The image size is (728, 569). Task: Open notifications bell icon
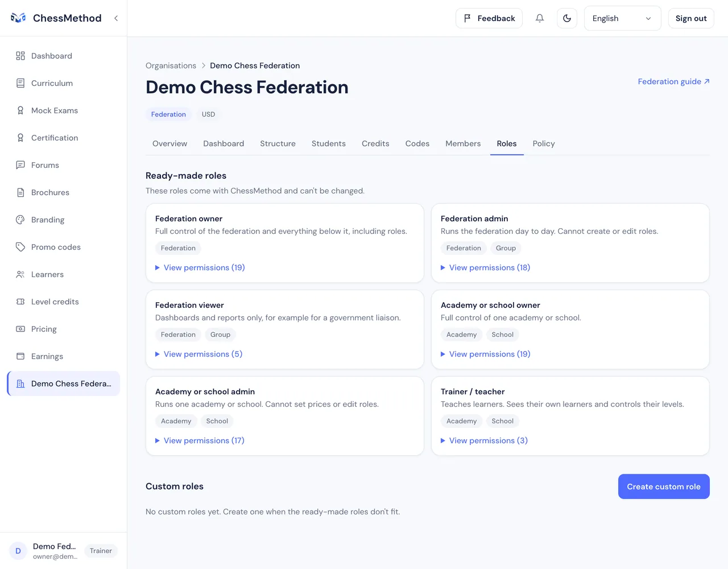pos(540,18)
